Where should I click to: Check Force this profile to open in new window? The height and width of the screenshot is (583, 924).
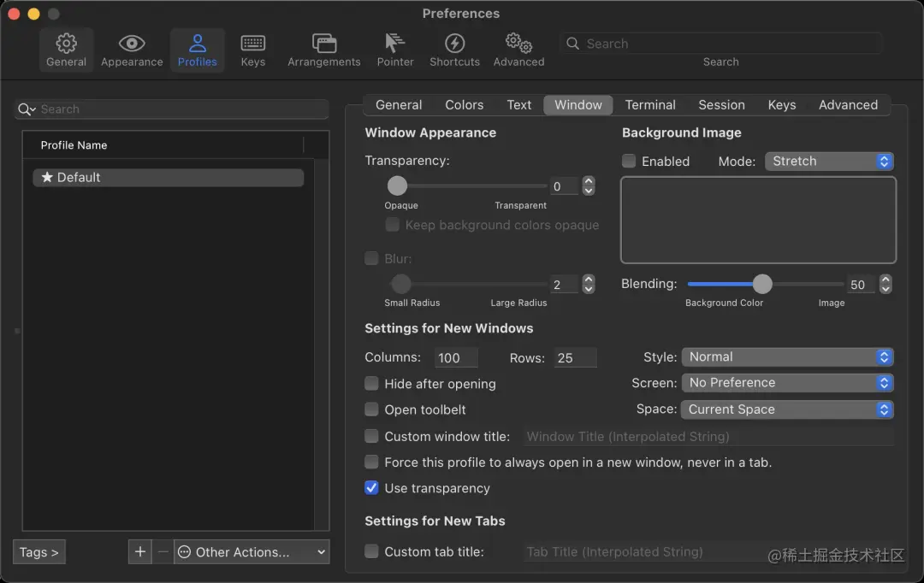tap(371, 462)
